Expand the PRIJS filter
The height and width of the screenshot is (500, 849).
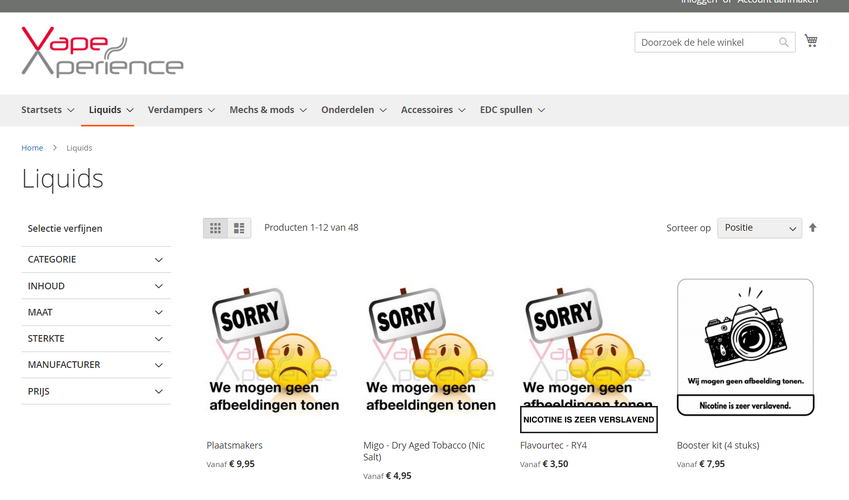click(96, 392)
